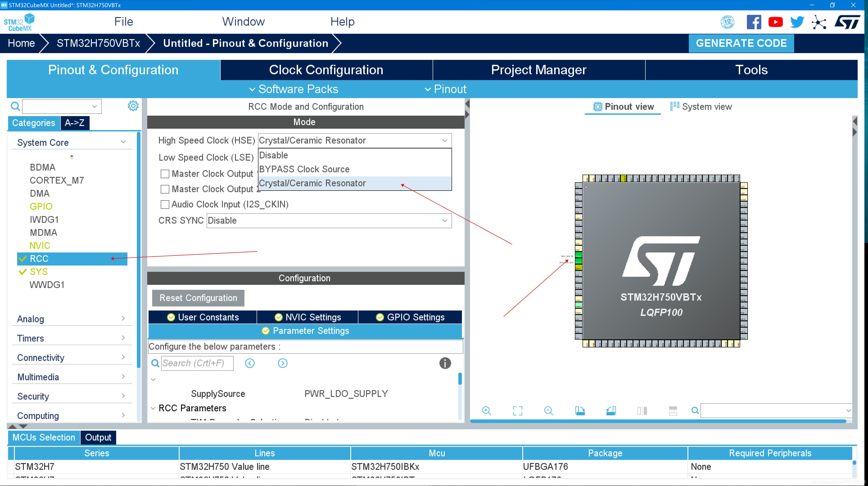The width and height of the screenshot is (868, 486).
Task: Open the File menu
Action: pyautogui.click(x=124, y=22)
